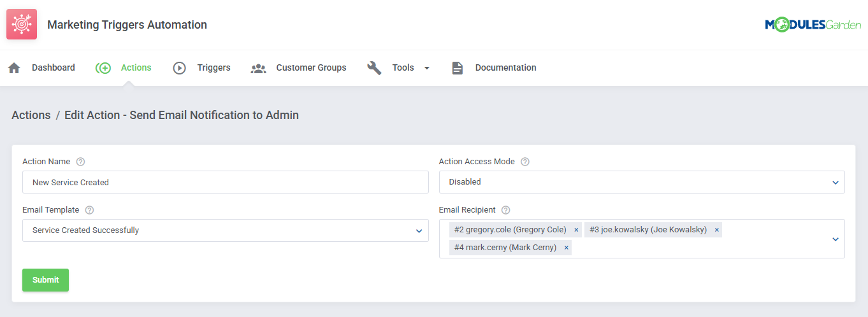Click the Marketing Triggers Automation logo icon

coord(22,25)
